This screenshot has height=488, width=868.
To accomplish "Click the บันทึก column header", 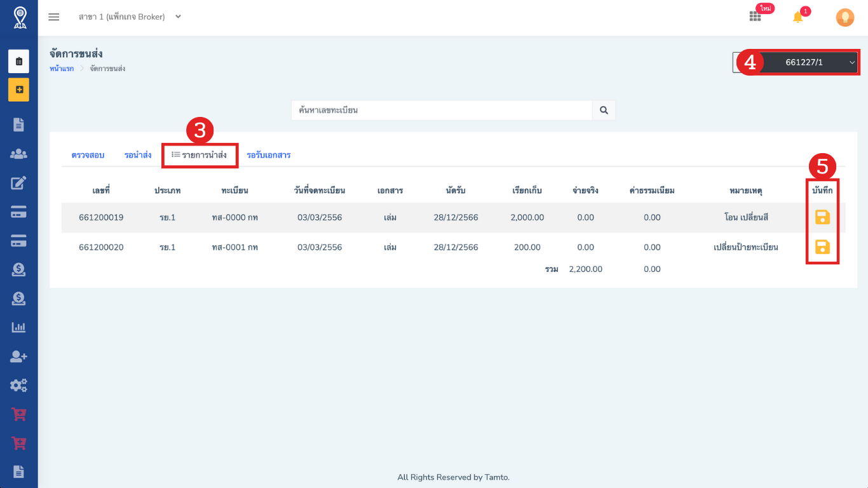I will pyautogui.click(x=823, y=191).
